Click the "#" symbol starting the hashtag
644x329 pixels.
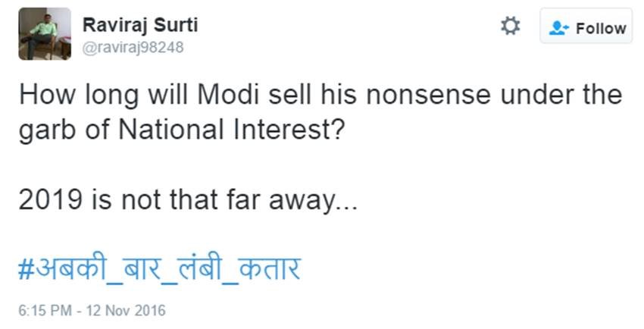point(26,268)
